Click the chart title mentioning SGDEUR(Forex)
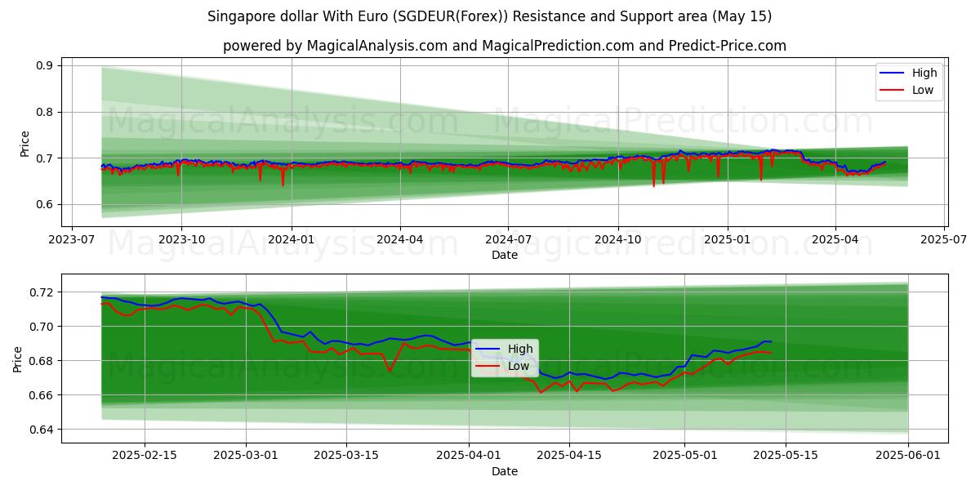Screen dimensions: 980x490 [489, 16]
